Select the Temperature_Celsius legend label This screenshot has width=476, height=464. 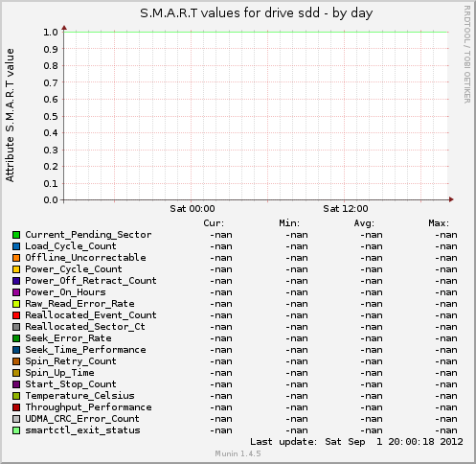point(79,396)
